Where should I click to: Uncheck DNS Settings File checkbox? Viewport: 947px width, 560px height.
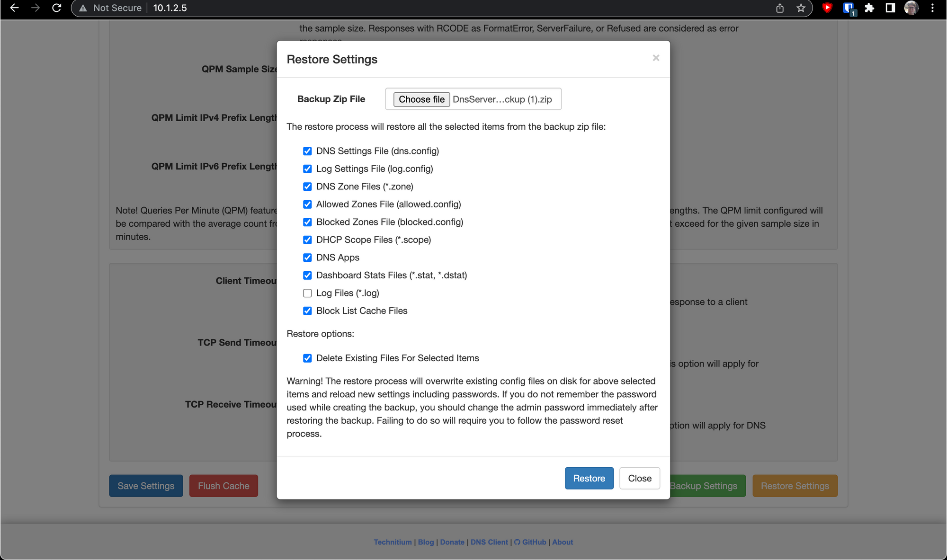coord(307,151)
